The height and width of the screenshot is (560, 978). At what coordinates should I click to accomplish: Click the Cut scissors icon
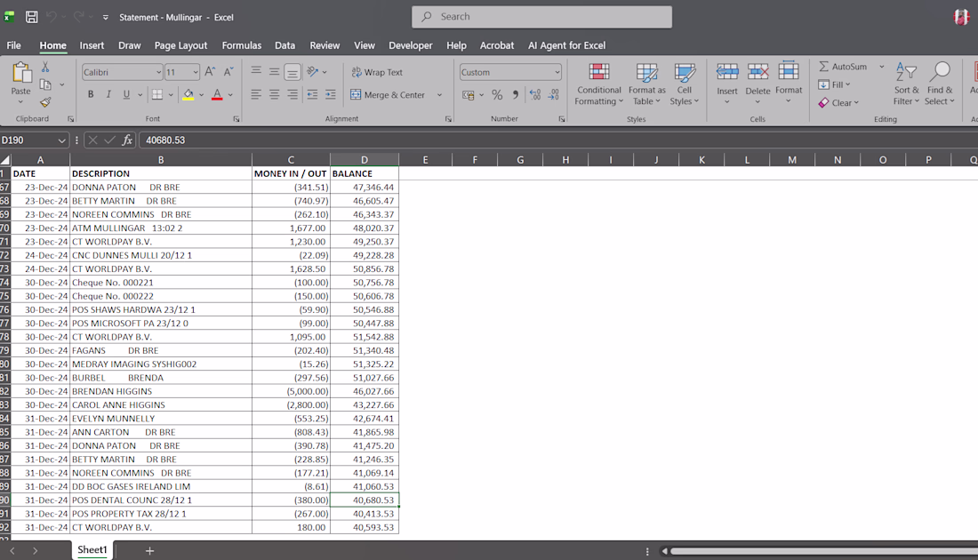coord(45,68)
